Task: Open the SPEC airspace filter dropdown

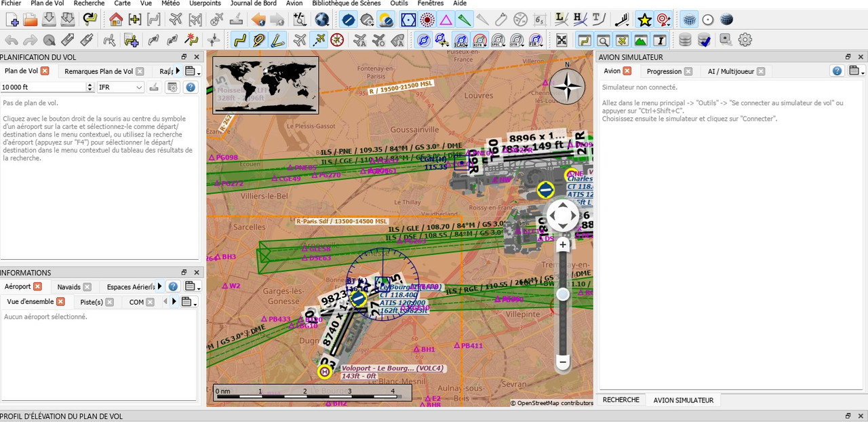Action: coord(498,40)
